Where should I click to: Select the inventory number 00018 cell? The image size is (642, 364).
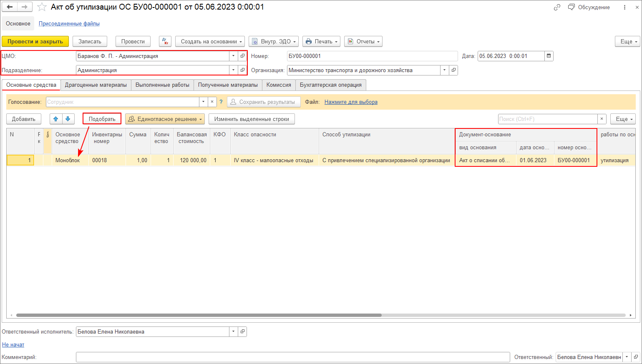point(107,160)
